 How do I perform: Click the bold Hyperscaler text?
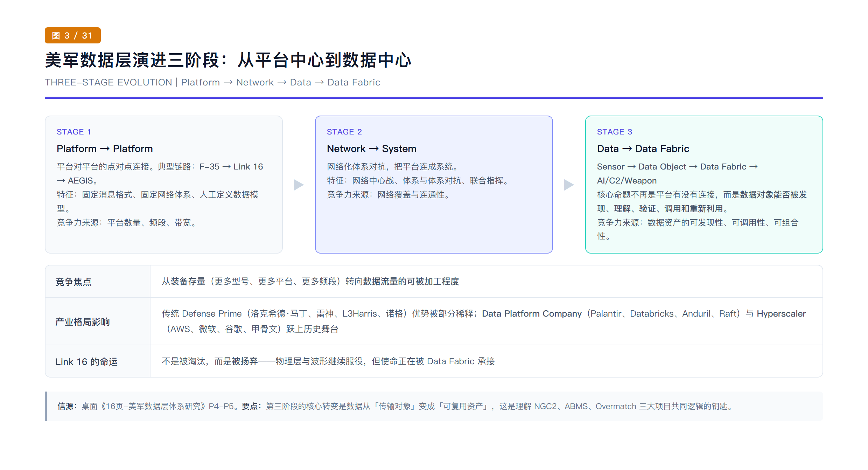tap(781, 314)
